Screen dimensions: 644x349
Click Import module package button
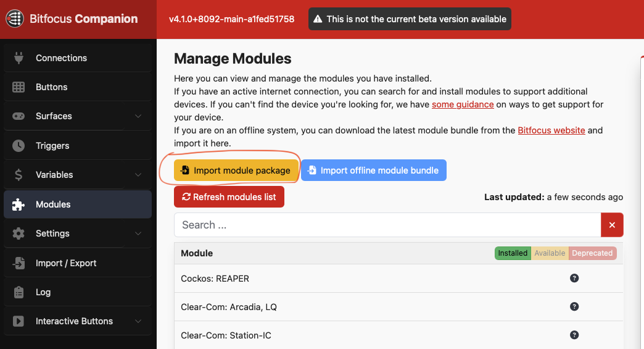(x=236, y=170)
